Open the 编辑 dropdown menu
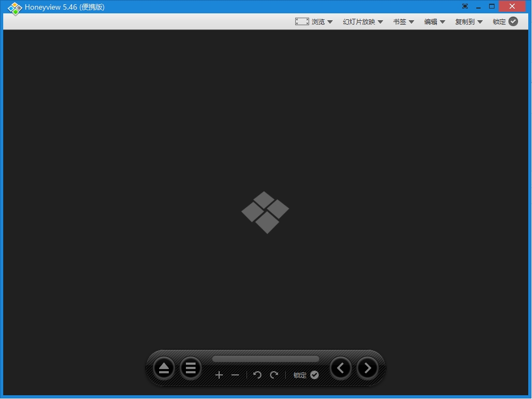 point(434,22)
